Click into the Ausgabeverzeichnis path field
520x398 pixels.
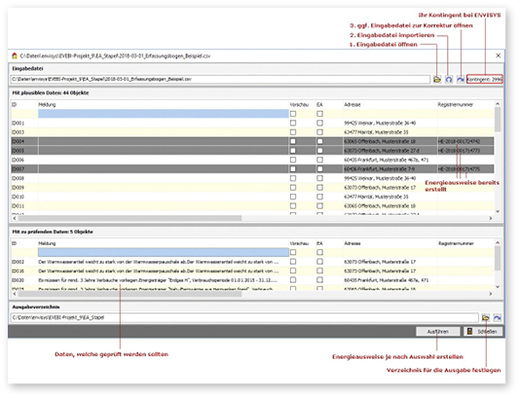click(244, 317)
